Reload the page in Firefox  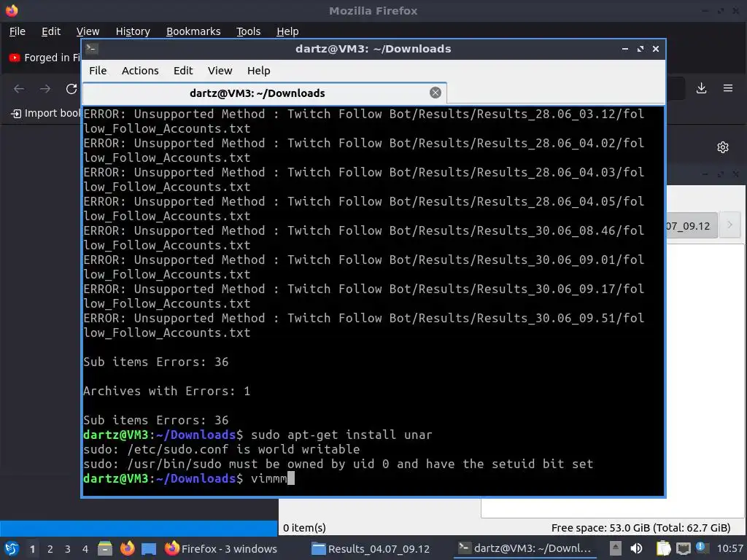71,88
